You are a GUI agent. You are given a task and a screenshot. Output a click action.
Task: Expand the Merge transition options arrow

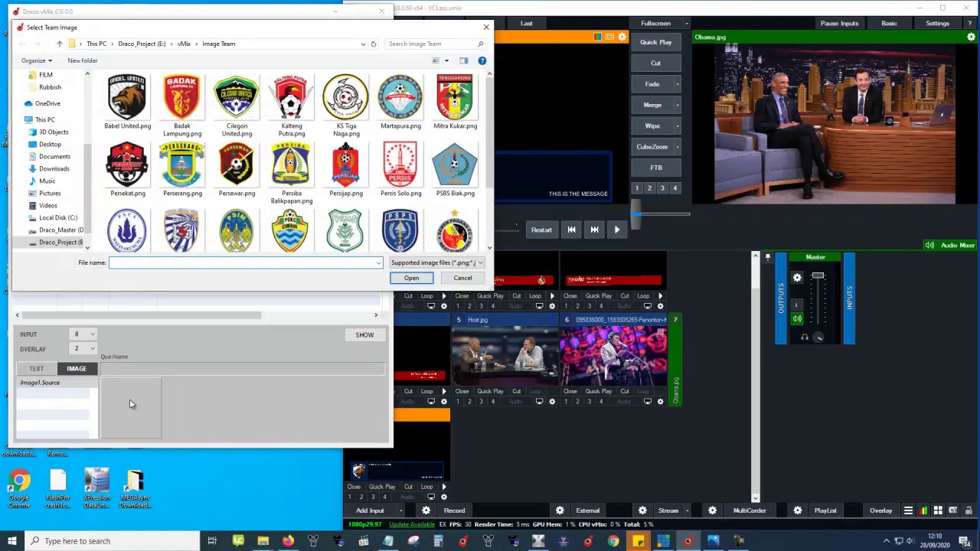[x=678, y=105]
